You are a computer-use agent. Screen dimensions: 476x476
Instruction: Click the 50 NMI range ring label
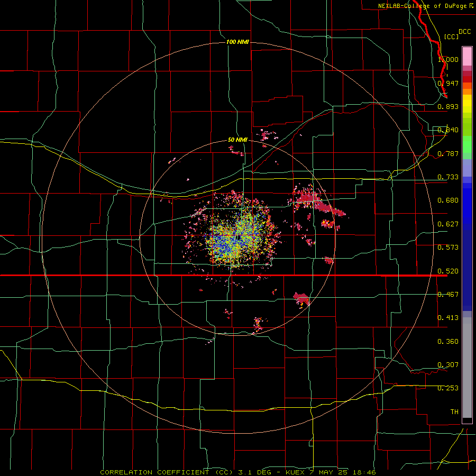coord(237,140)
